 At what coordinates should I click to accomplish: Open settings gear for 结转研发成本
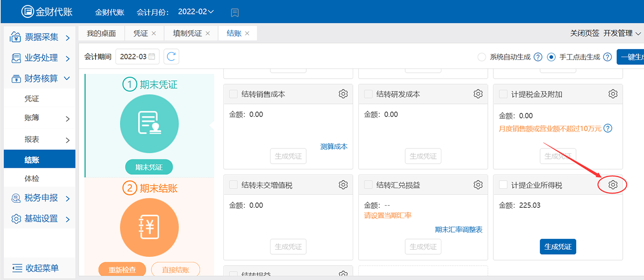point(478,94)
